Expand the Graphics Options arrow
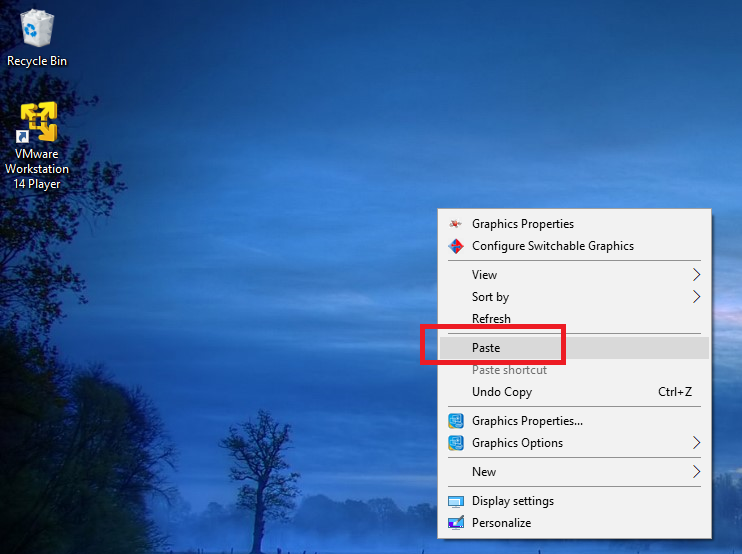 [696, 443]
